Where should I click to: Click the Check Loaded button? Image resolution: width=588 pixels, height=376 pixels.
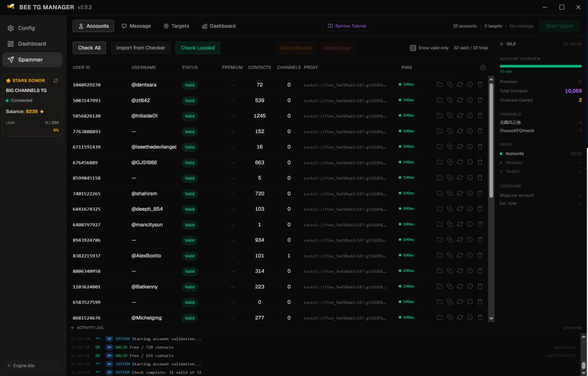(198, 48)
